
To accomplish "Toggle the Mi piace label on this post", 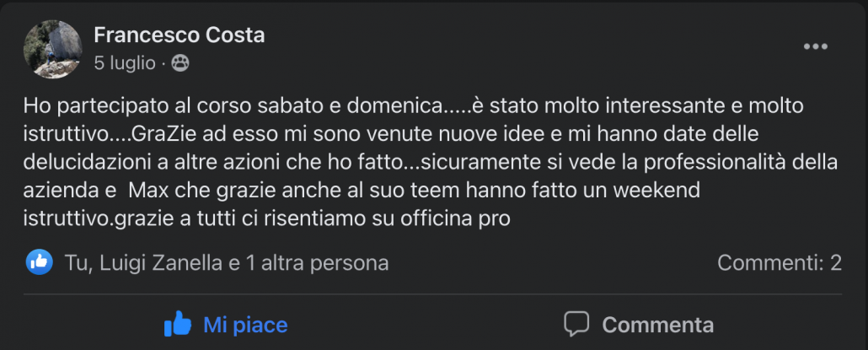I will [245, 325].
